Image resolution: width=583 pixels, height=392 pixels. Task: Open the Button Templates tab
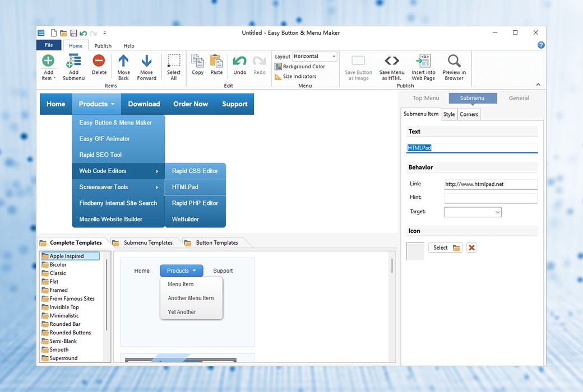pyautogui.click(x=217, y=242)
